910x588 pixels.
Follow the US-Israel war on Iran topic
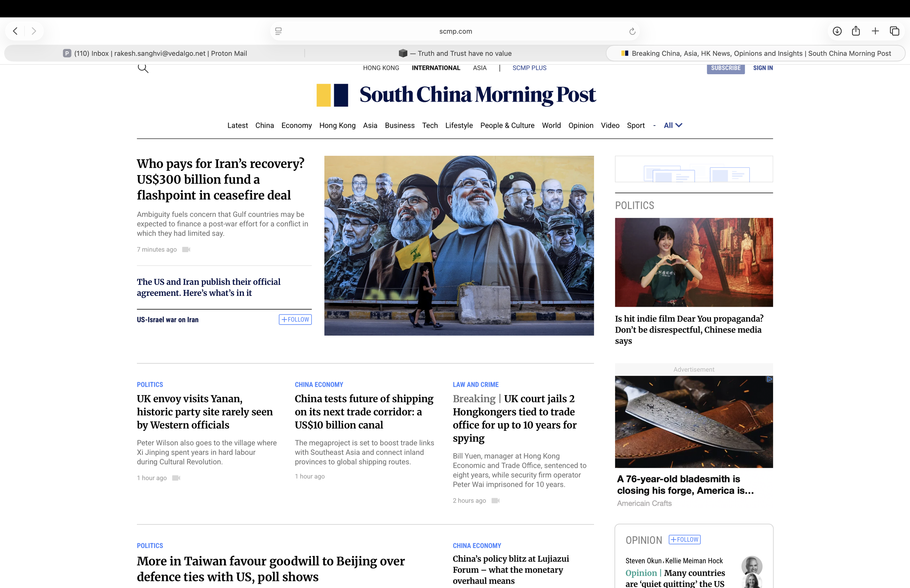click(x=295, y=319)
